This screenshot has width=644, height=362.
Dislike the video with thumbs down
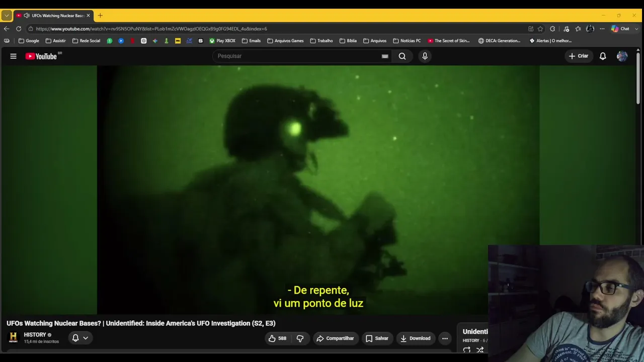coord(300,338)
